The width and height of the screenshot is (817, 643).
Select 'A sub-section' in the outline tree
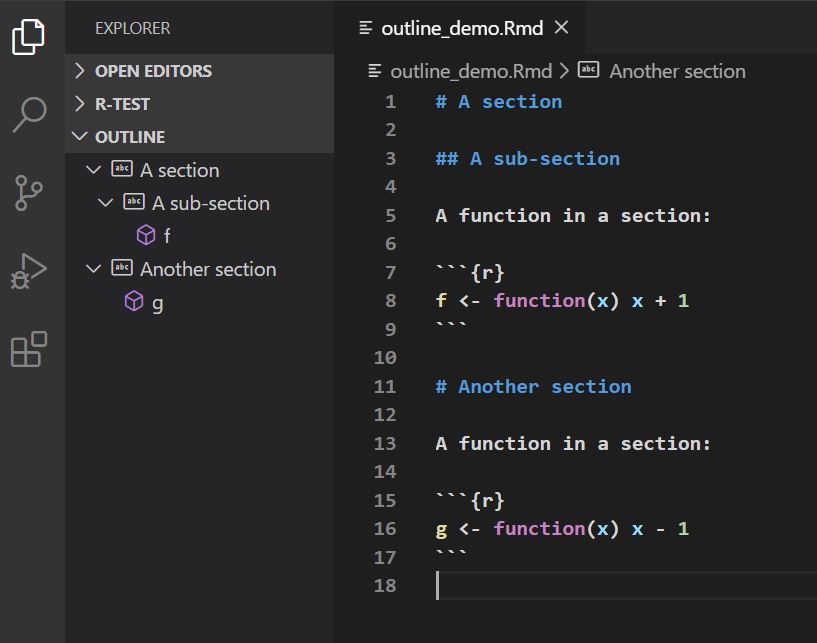(x=211, y=203)
